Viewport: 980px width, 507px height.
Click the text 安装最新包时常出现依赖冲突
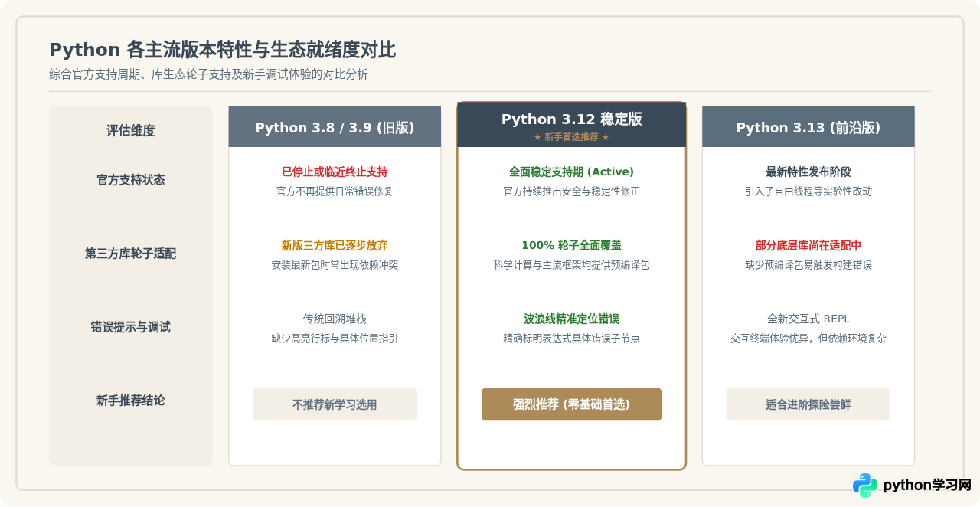click(335, 265)
